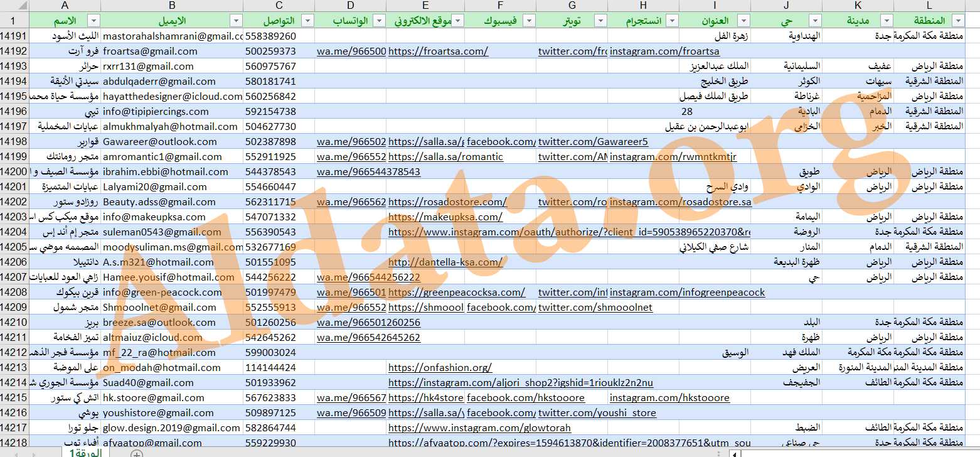
Task: Select the phone number cell 599003024
Action: pyautogui.click(x=279, y=352)
